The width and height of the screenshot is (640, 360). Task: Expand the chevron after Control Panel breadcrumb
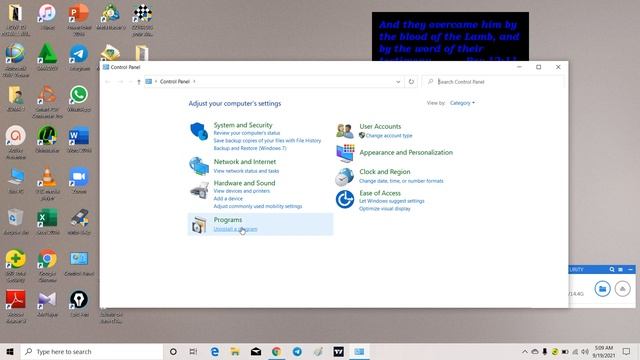(x=194, y=82)
